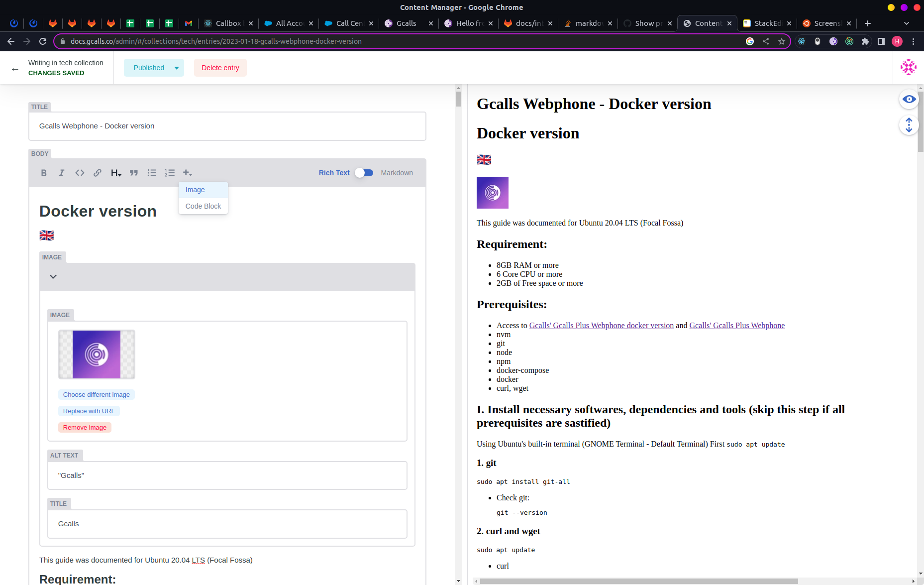This screenshot has width=924, height=585.
Task: Insert a numbered list
Action: tap(170, 173)
